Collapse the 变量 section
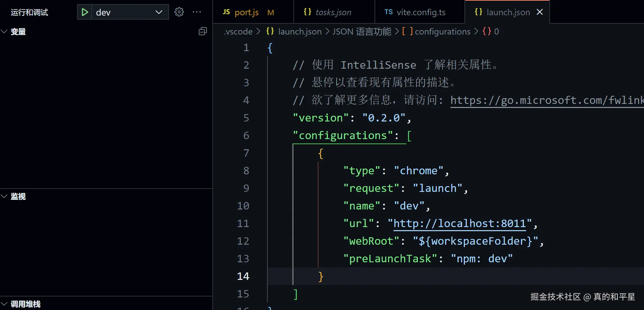The image size is (644, 310). click(x=4, y=31)
